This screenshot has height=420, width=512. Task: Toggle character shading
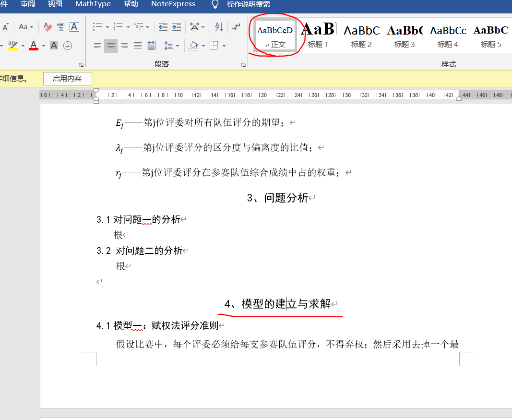[54, 46]
